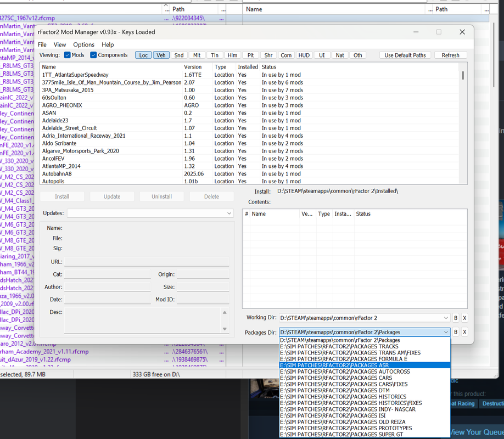Viewport: 504px width, 439px height.
Task: Select rham_Academy_2021_v1.11.rfcmp file in background
Action: (44, 352)
